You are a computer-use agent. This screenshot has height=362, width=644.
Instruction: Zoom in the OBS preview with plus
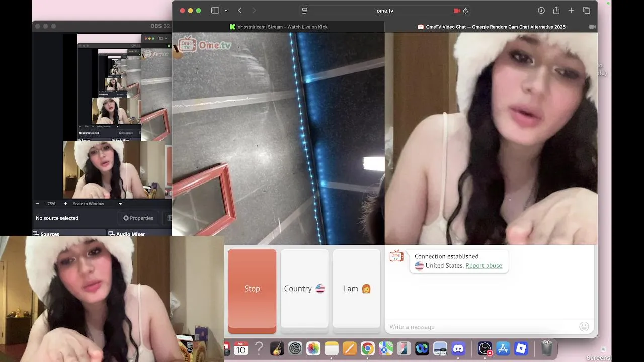[65, 204]
